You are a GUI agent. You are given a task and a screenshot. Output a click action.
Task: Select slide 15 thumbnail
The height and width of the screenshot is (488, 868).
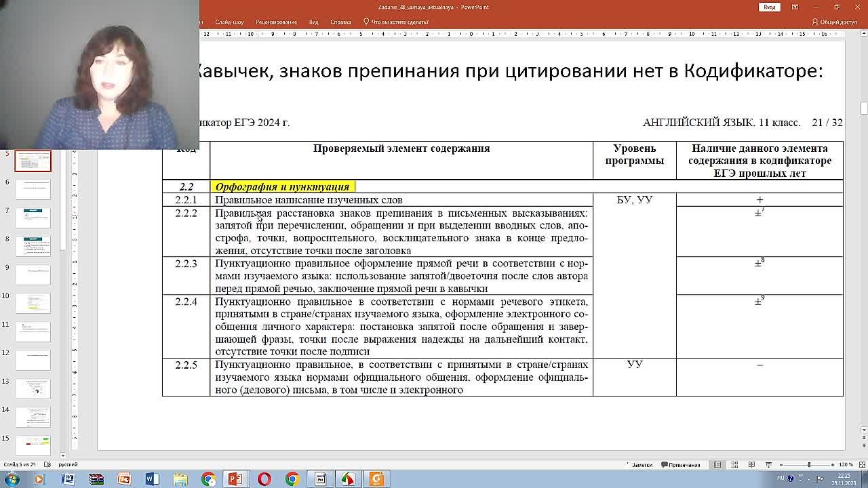(x=33, y=445)
